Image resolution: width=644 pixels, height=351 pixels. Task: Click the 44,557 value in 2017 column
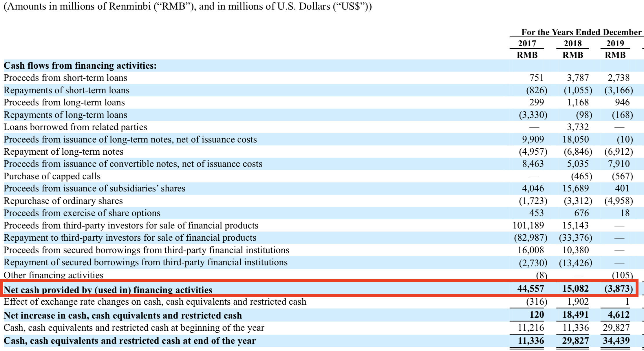point(530,288)
